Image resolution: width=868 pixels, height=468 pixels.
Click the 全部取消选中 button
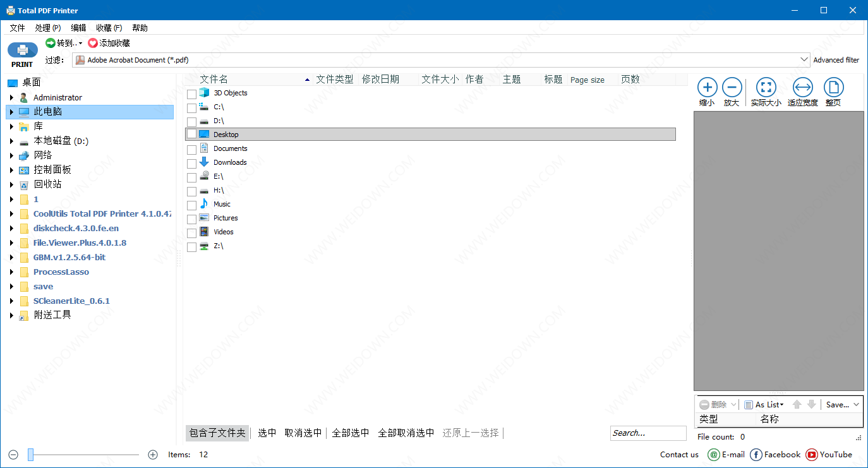[x=406, y=433]
